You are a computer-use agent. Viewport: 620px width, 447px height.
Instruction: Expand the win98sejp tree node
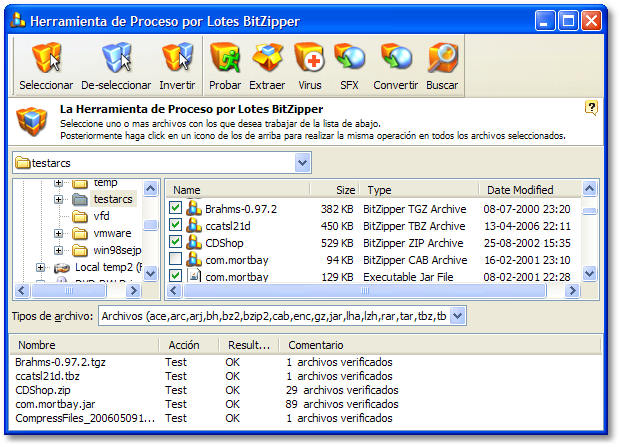(59, 250)
